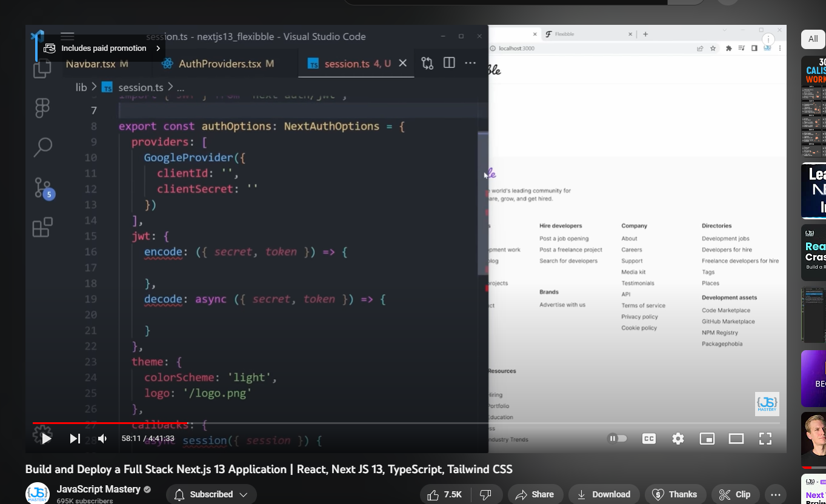Play the YouTube video
Viewport: 826px width, 504px height.
[x=46, y=439]
